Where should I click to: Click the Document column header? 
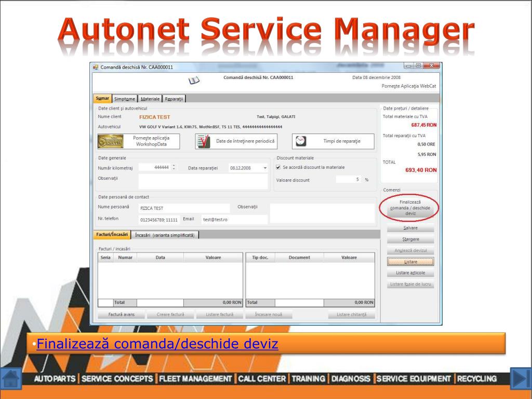(299, 258)
